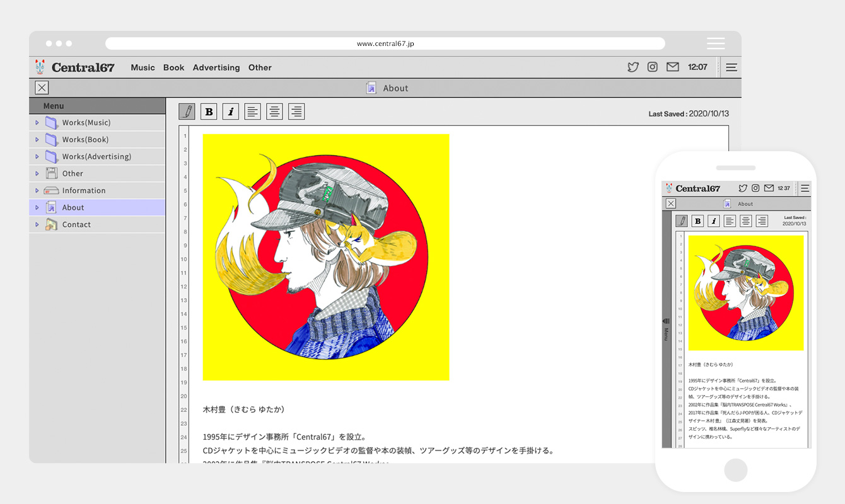The height and width of the screenshot is (504, 845).
Task: Toggle bold formatting in the desktop toolbar
Action: (209, 112)
